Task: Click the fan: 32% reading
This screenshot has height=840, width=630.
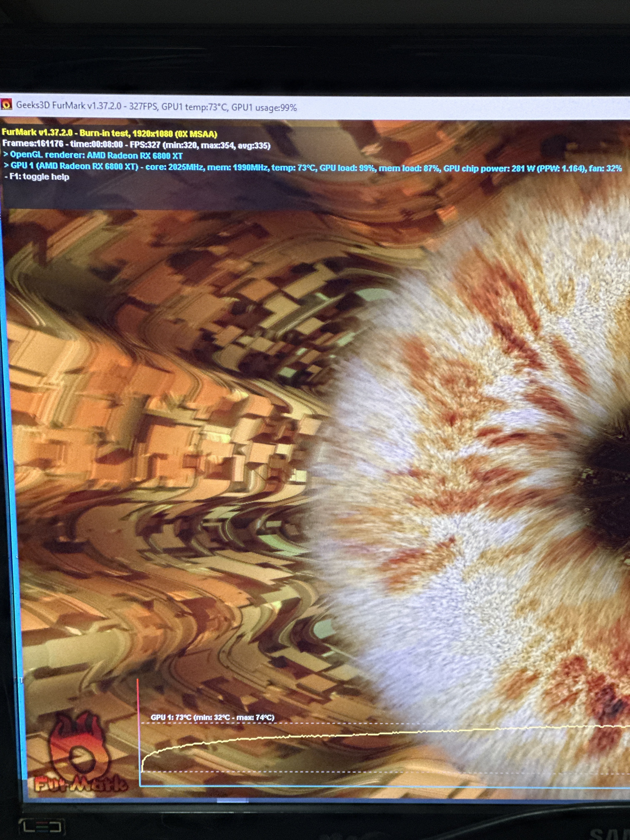Action: 606,168
